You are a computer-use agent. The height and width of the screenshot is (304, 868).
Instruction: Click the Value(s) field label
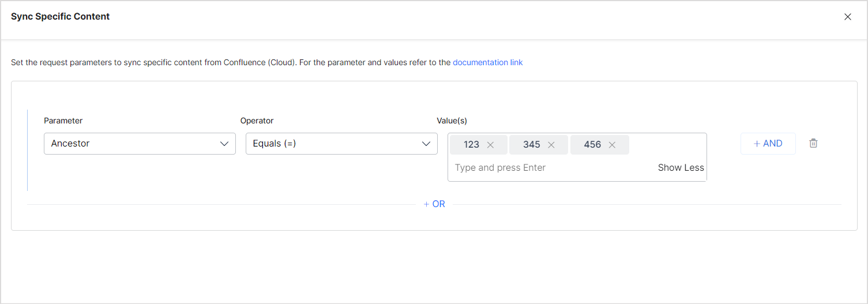pos(452,121)
